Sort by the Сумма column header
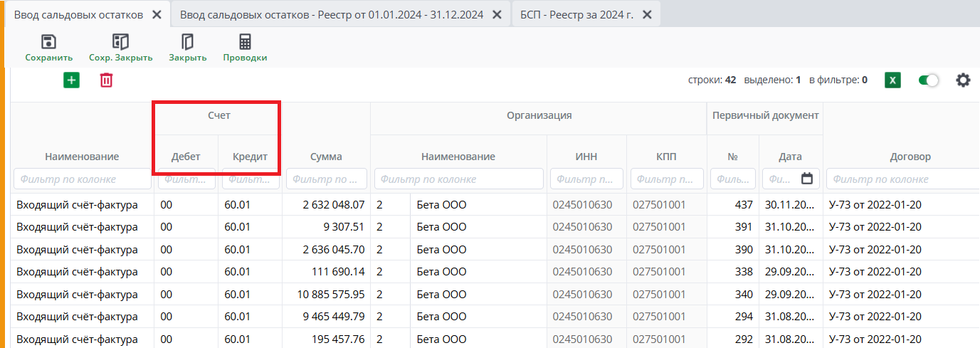The width and height of the screenshot is (980, 348). [326, 157]
